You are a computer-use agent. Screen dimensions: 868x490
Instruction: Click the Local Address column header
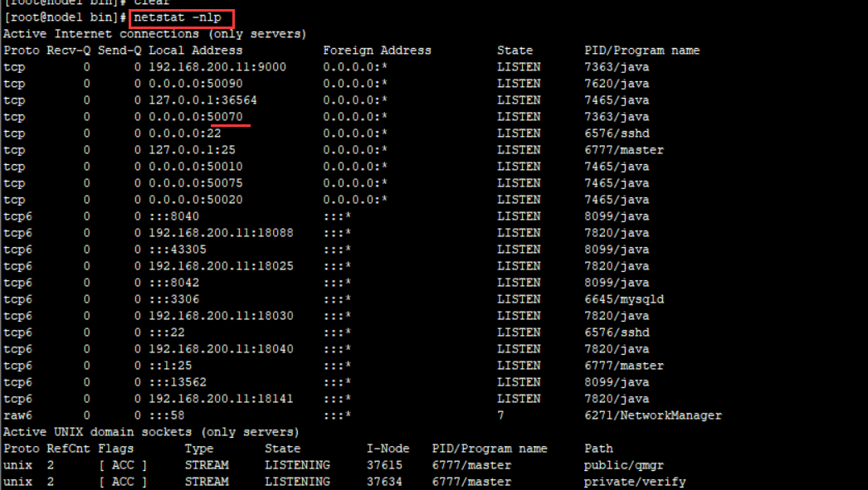pos(195,51)
